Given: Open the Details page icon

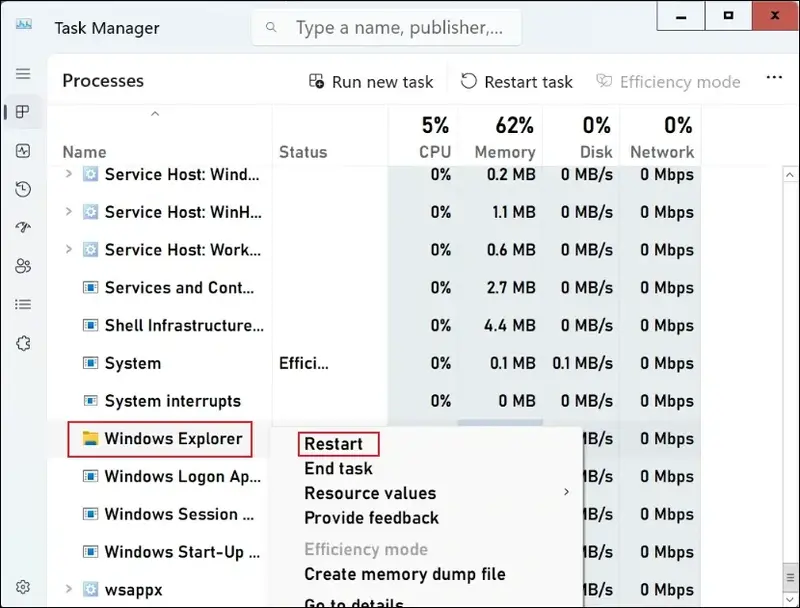Looking at the screenshot, I should (23, 304).
